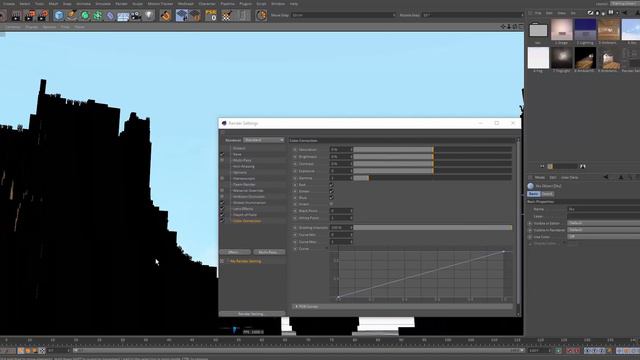Viewport: 640px width, 360px height.
Task: Open the Visible in Renderer dropdown
Action: click(603, 230)
